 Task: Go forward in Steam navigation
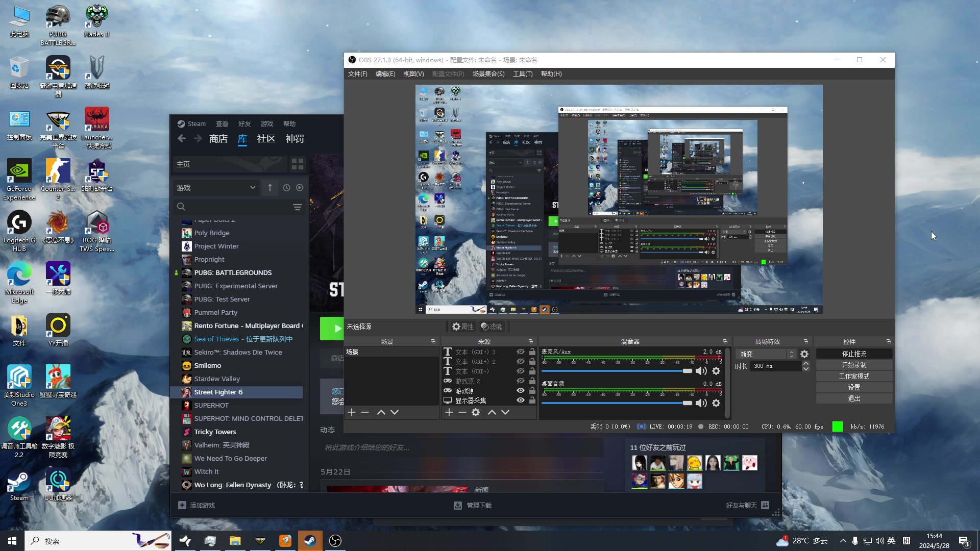pyautogui.click(x=198, y=139)
